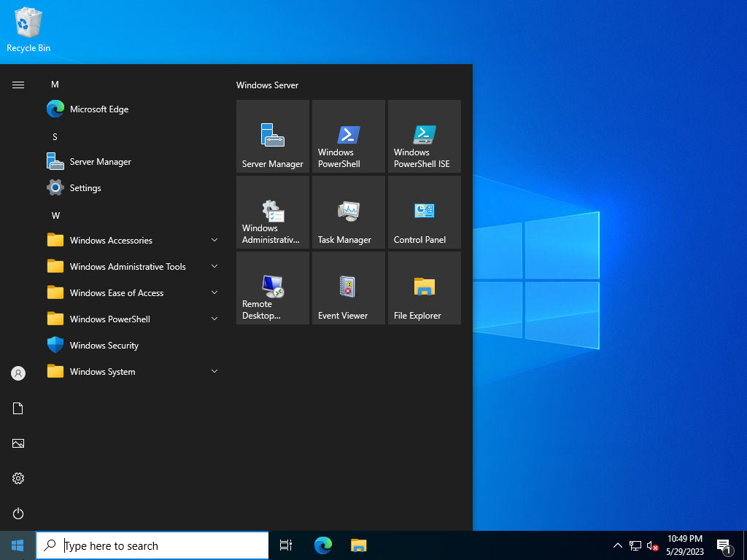The height and width of the screenshot is (560, 747).
Task: Click the 'S' letter group header
Action: point(55,136)
